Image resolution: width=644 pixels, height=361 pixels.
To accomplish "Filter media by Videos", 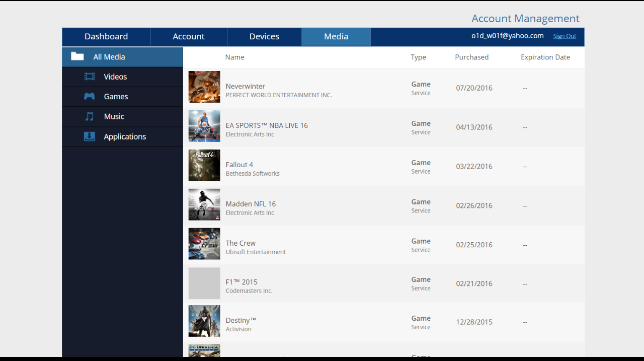I will click(x=122, y=77).
